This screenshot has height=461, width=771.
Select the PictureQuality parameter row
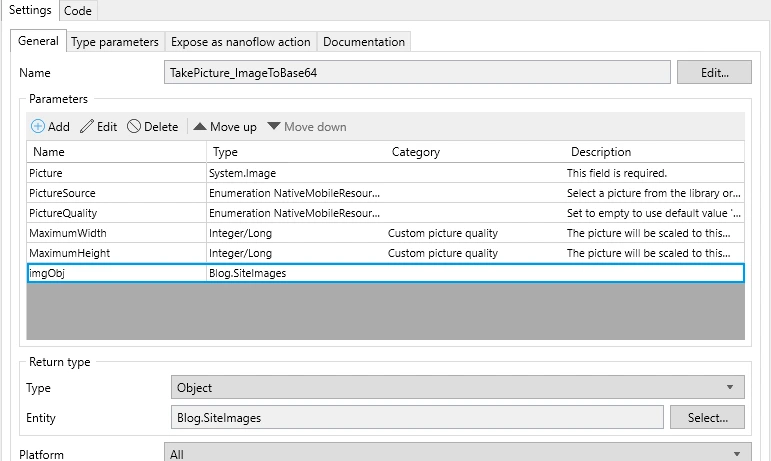pyautogui.click(x=386, y=213)
